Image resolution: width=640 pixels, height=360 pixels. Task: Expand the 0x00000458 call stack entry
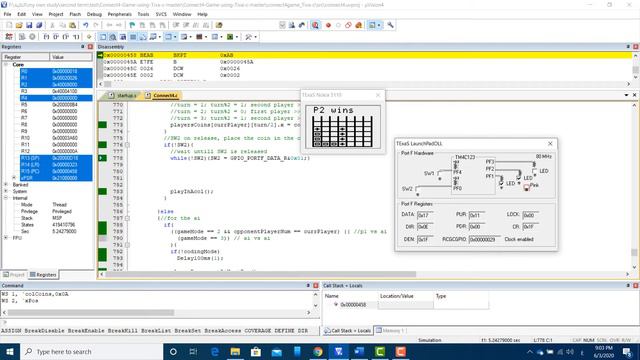[x=336, y=304]
